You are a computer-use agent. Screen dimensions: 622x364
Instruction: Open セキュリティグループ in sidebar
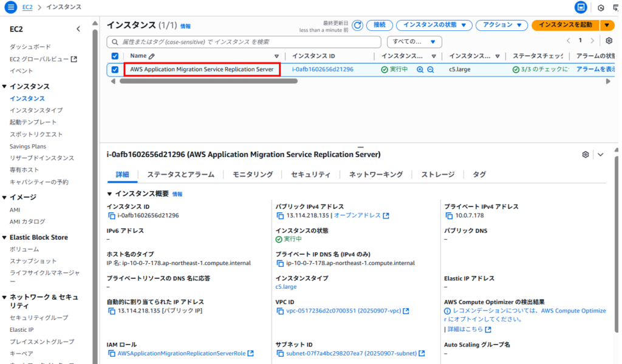39,318
